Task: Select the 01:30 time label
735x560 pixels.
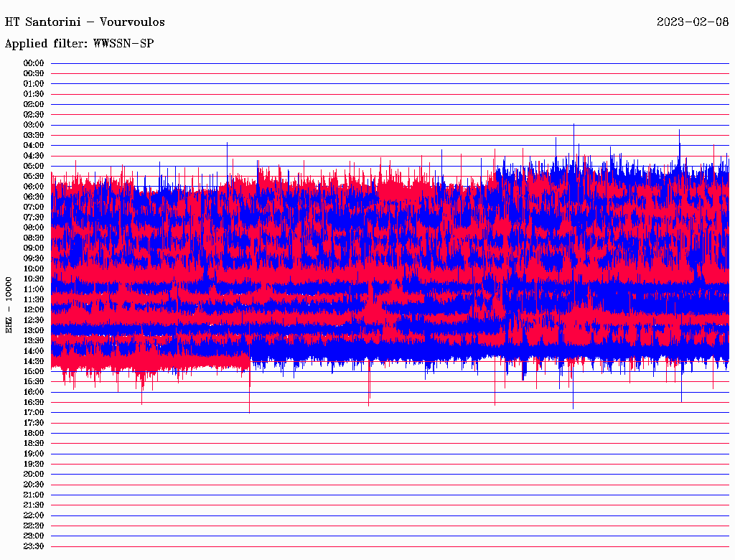Action: pyautogui.click(x=34, y=94)
